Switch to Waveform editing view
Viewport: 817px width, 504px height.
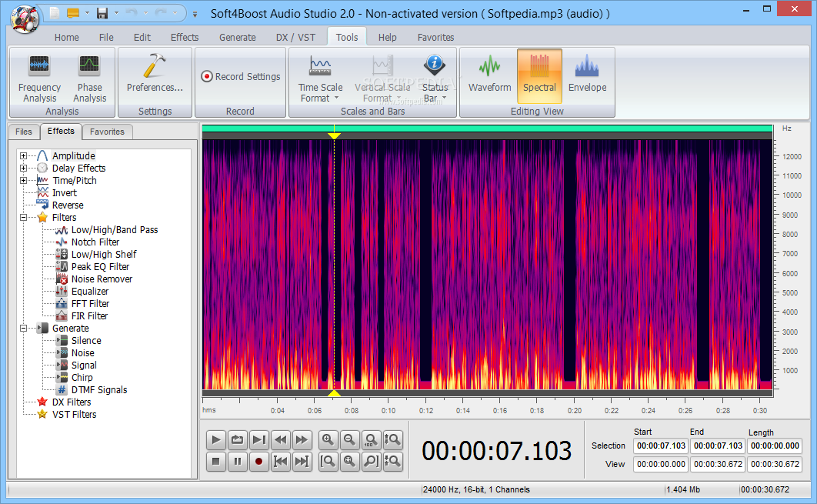point(489,75)
